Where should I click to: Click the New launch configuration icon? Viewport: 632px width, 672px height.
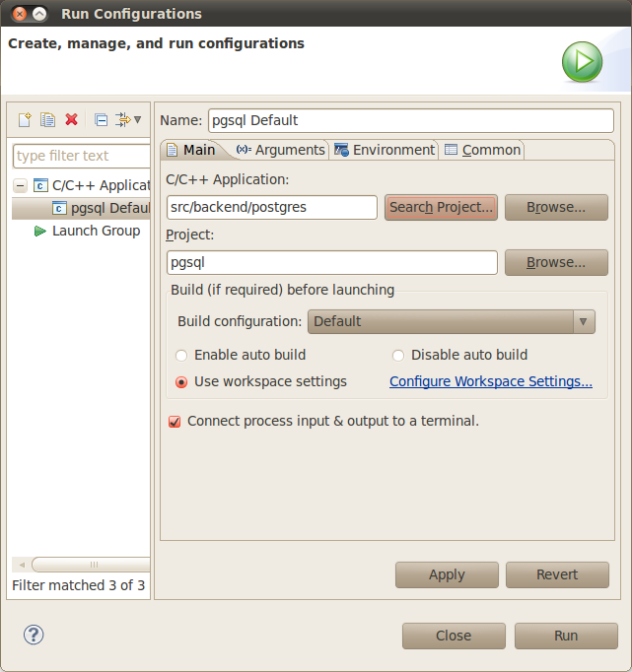point(26,119)
